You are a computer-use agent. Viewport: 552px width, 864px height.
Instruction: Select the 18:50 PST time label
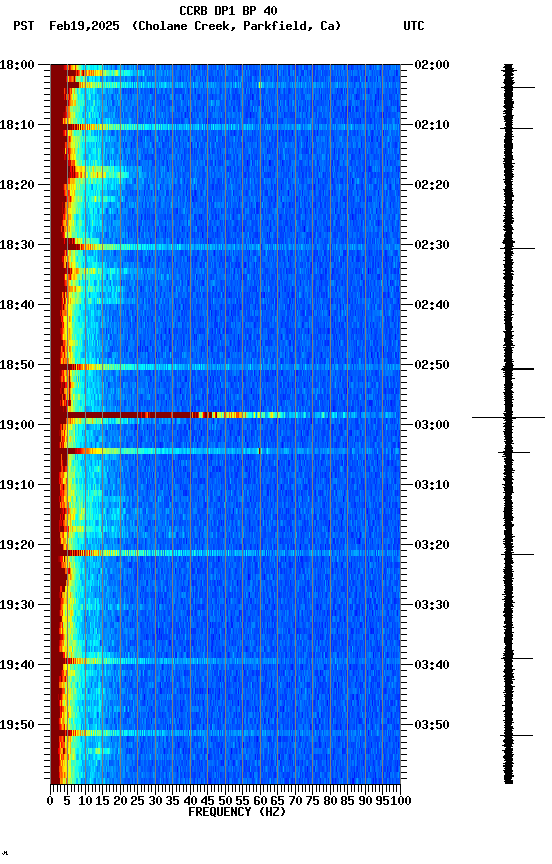(17, 365)
